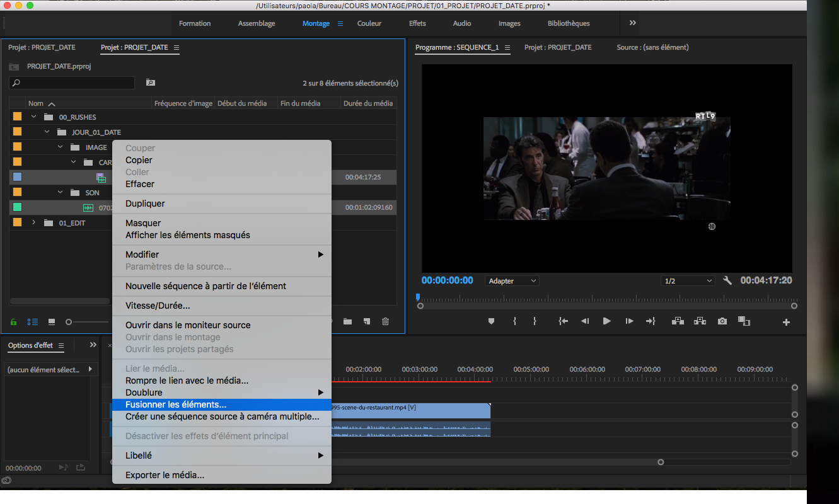
Task: Click the blue playhead in Program monitor ruler
Action: tap(417, 297)
